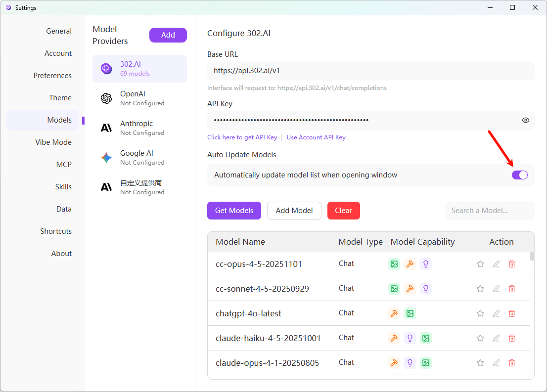Go to the MCP settings section
This screenshot has width=547, height=392.
(x=64, y=165)
